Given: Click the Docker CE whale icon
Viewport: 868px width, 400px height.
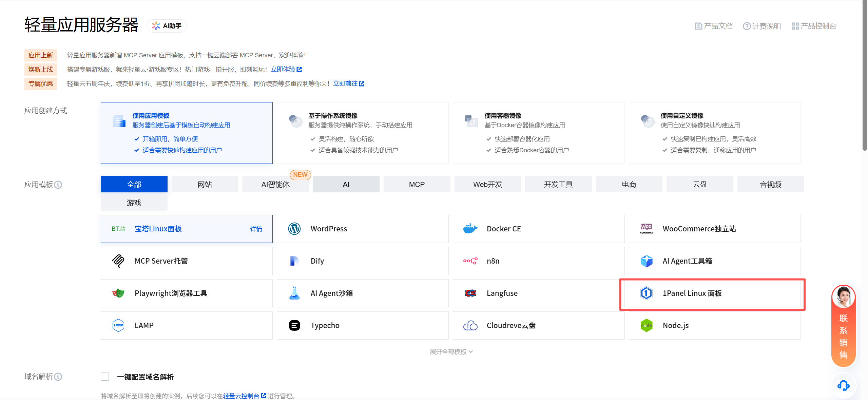Looking at the screenshot, I should pyautogui.click(x=470, y=228).
